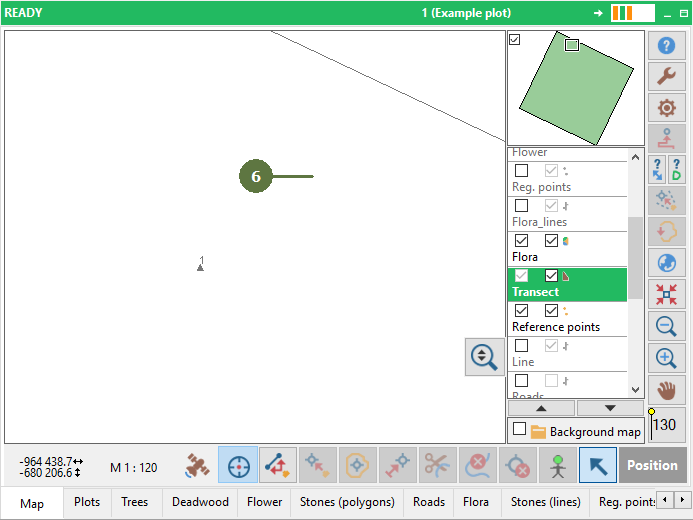Click the zoom in magnifier icon

click(666, 357)
